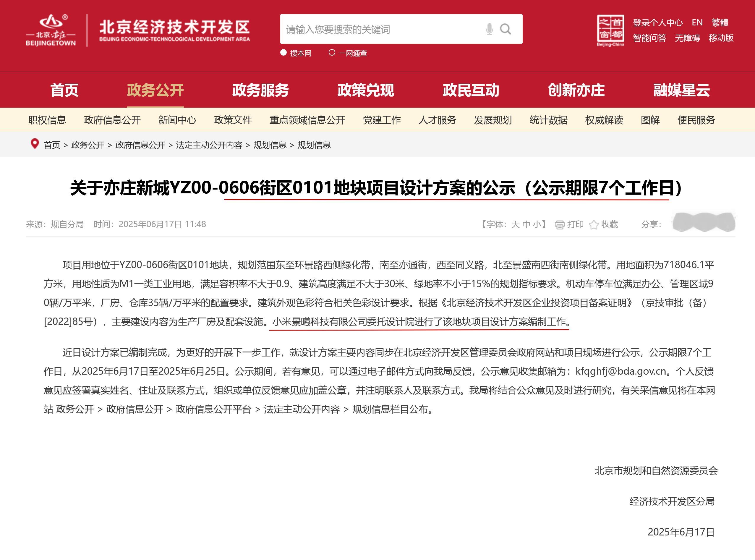Image resolution: width=755 pixels, height=560 pixels.
Task: Go to 权威解读 submenu item
Action: pyautogui.click(x=604, y=120)
